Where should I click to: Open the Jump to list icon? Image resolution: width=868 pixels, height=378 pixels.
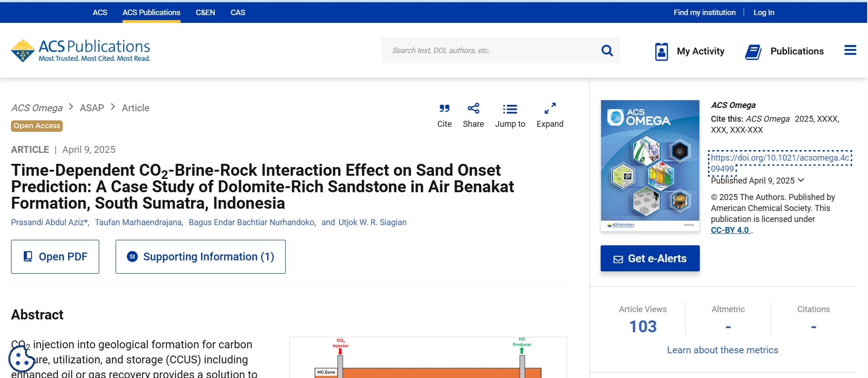click(x=510, y=109)
